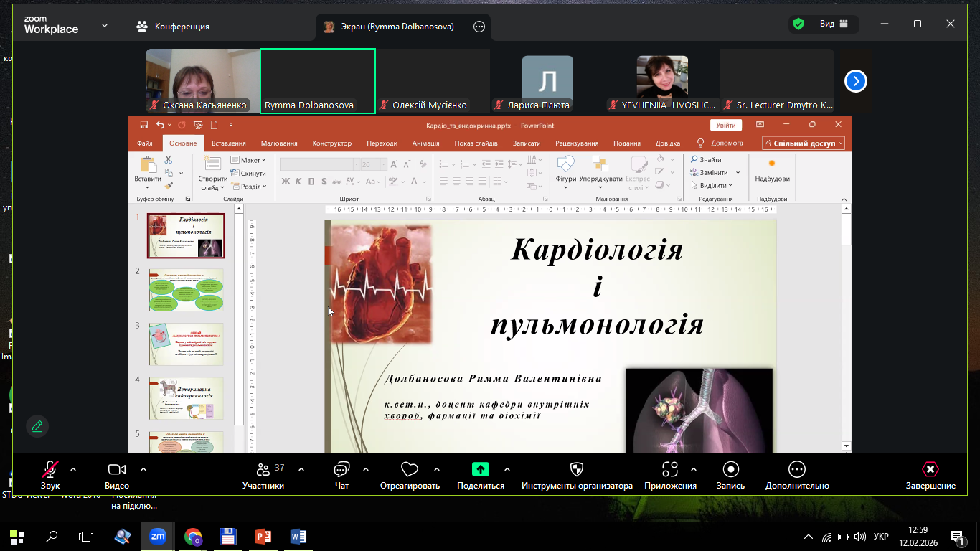Switch to the Конференция tab

click(173, 27)
